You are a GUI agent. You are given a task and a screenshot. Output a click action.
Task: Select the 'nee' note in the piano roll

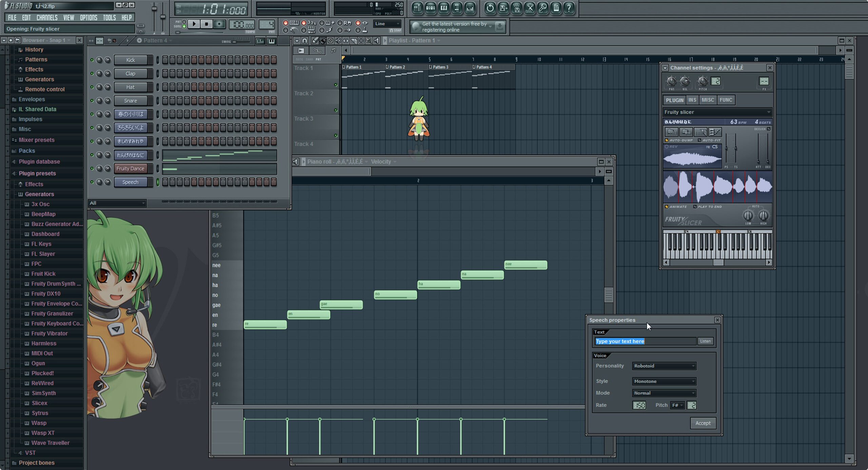pos(526,265)
